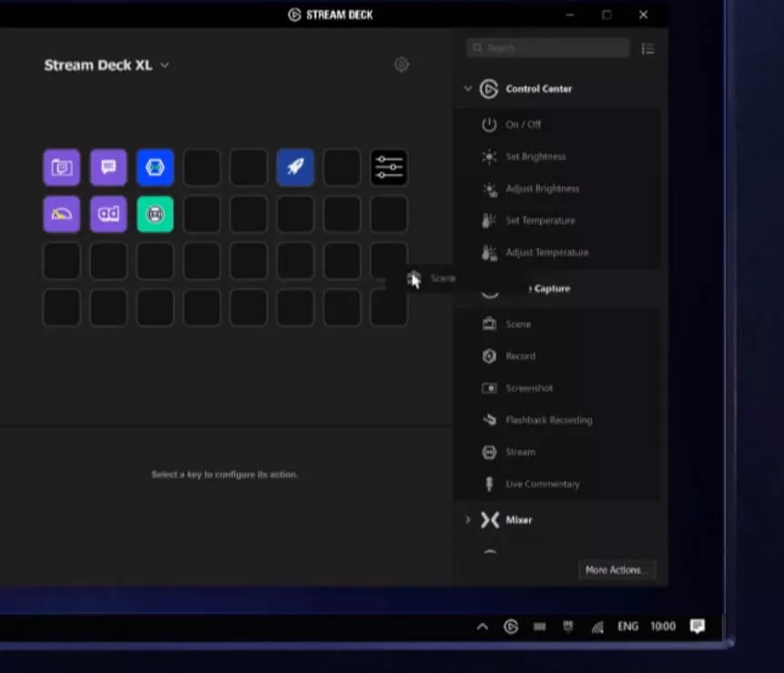Click the More Actions button

(x=616, y=570)
